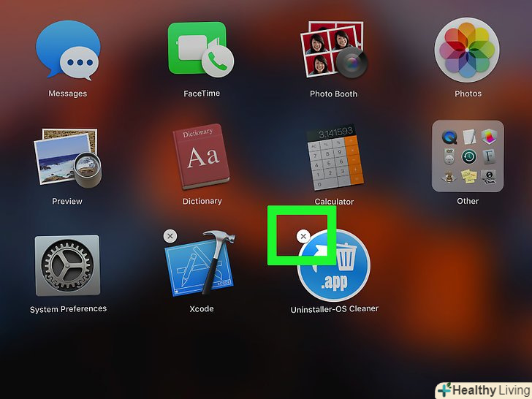This screenshot has height=399, width=532.
Task: Open System Preferences
Action: pos(67,265)
